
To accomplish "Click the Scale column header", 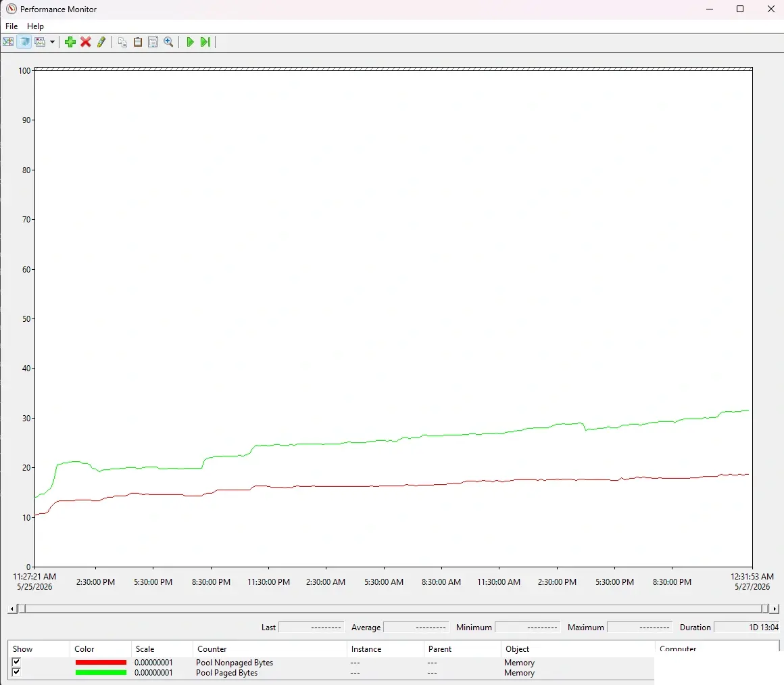I will point(162,649).
